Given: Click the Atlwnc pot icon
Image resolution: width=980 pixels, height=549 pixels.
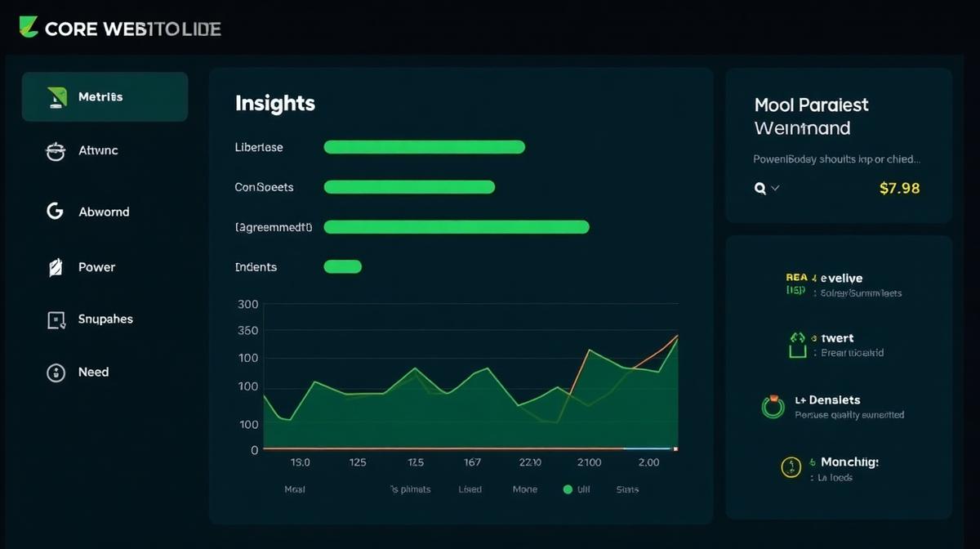Looking at the screenshot, I should [x=55, y=150].
